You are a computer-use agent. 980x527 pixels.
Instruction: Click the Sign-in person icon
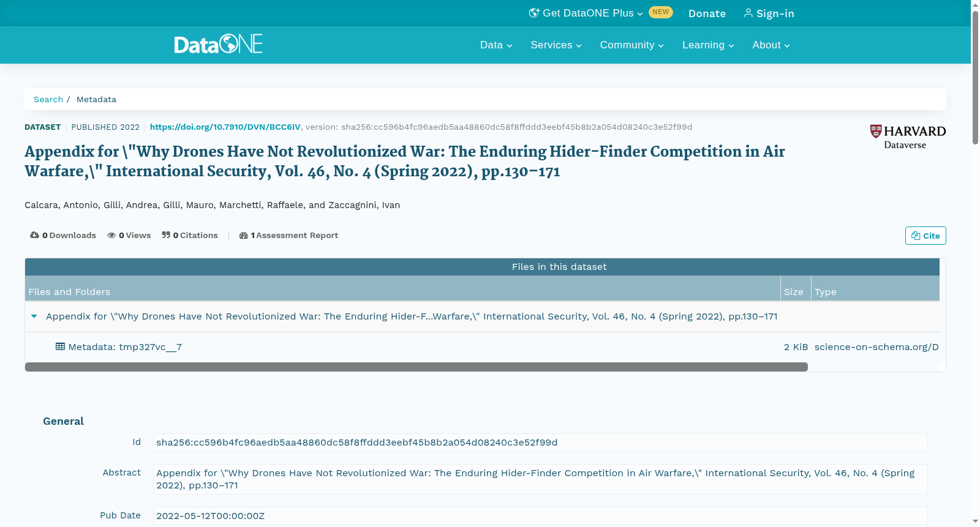(x=748, y=13)
